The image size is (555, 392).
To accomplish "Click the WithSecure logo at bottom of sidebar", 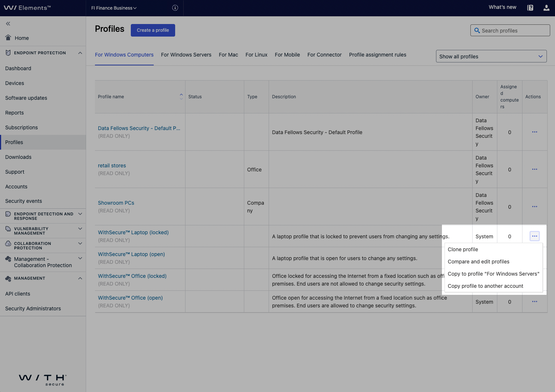I will coord(42,380).
